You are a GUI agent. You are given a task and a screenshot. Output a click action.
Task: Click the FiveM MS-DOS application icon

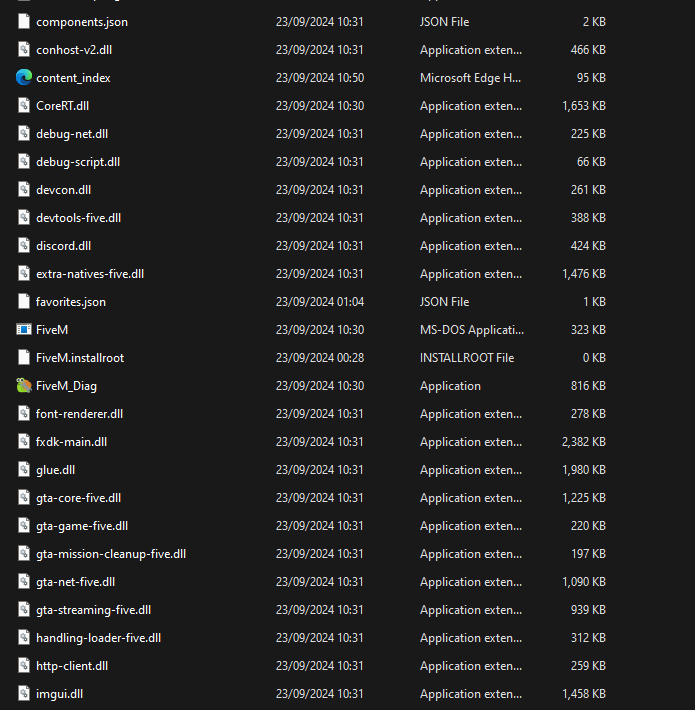click(x=24, y=330)
